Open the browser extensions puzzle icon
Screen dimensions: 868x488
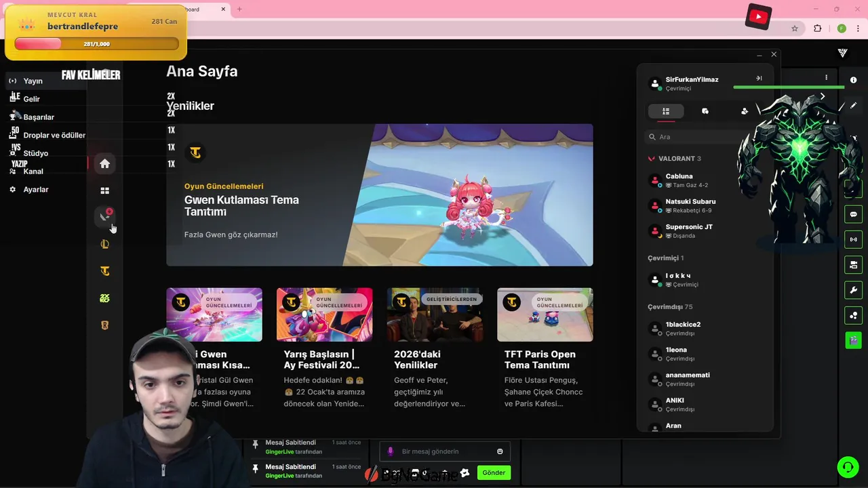tap(817, 28)
